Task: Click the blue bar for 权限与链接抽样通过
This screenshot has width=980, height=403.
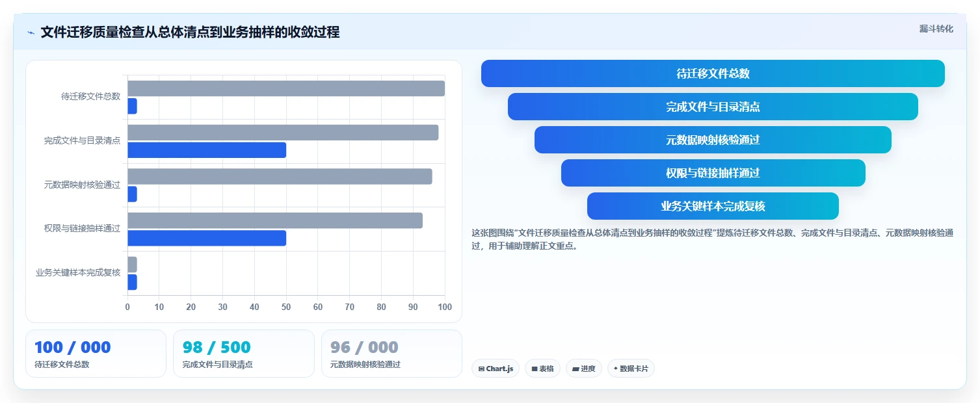Action: point(207,238)
